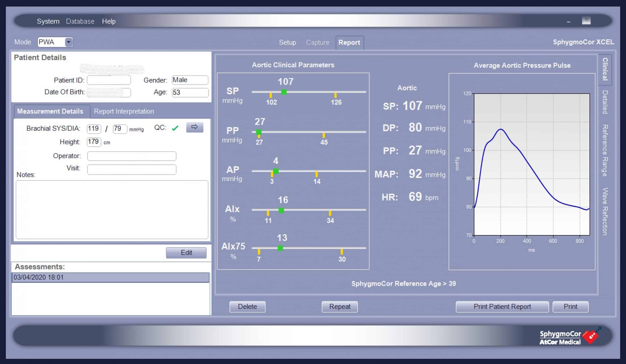Click the Operator input field
The height and width of the screenshot is (364, 626).
132,156
